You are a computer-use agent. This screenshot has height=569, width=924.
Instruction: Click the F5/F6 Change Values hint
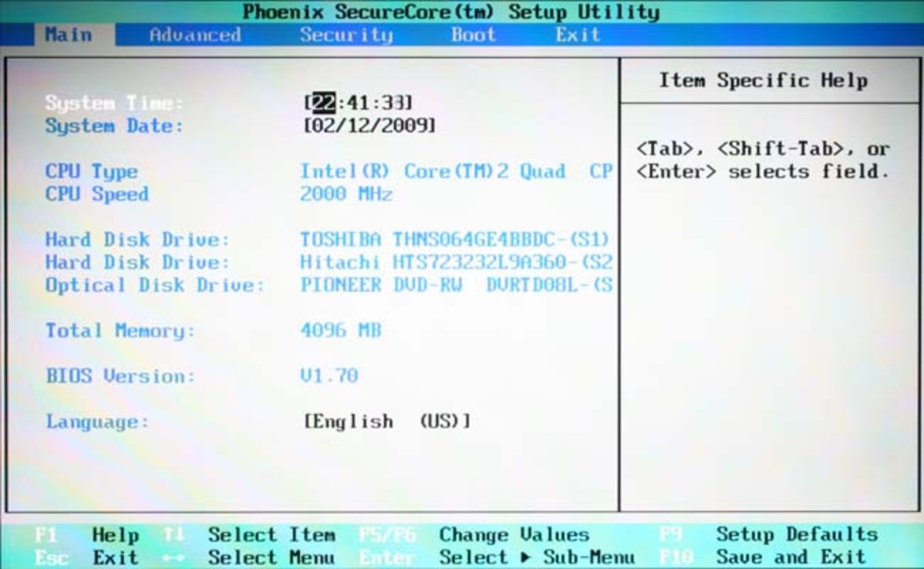[475, 535]
